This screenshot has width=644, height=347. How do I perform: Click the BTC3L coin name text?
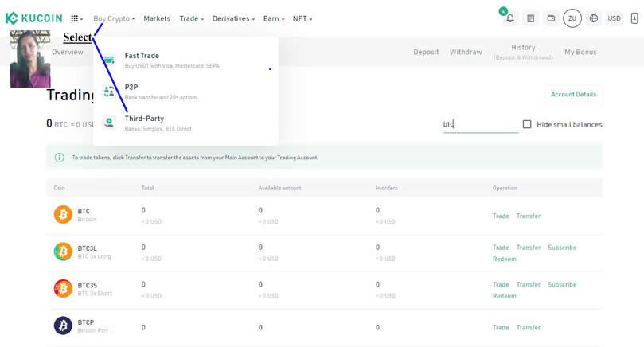coord(87,248)
